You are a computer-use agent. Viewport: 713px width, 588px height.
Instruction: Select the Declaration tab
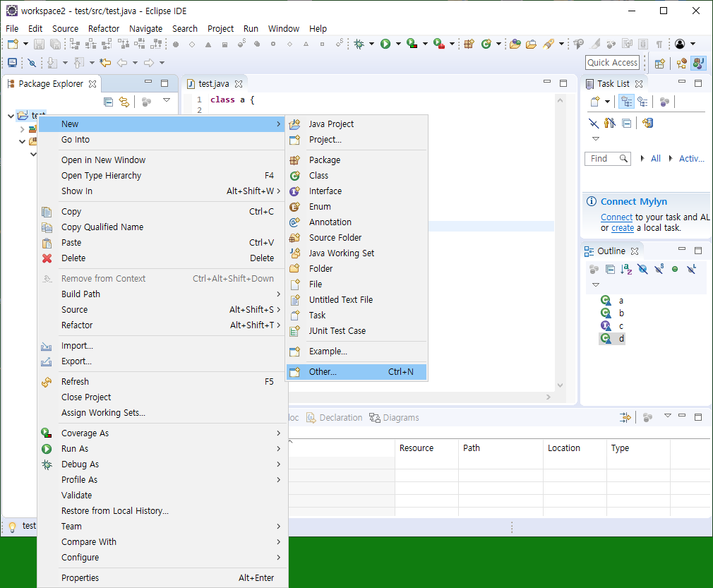[x=335, y=417]
